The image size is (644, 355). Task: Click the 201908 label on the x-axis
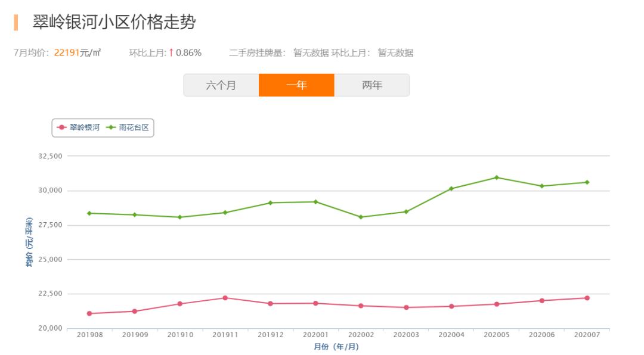(x=89, y=335)
